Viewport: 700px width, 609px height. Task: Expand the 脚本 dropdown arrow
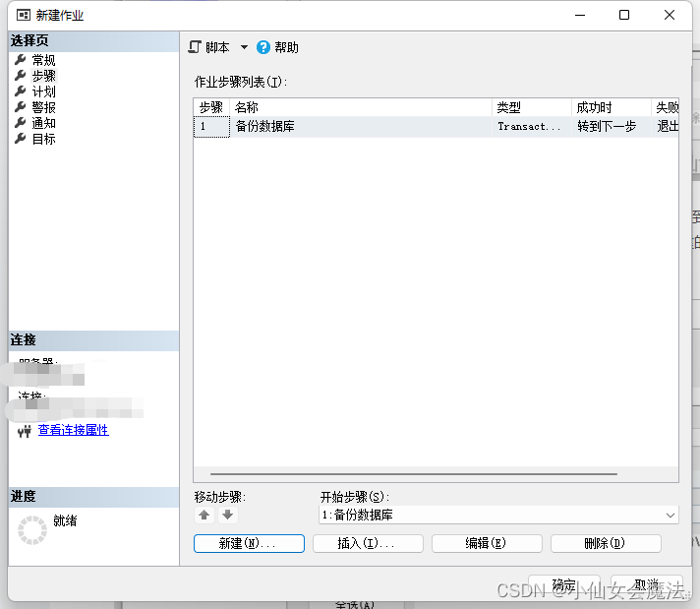244,47
